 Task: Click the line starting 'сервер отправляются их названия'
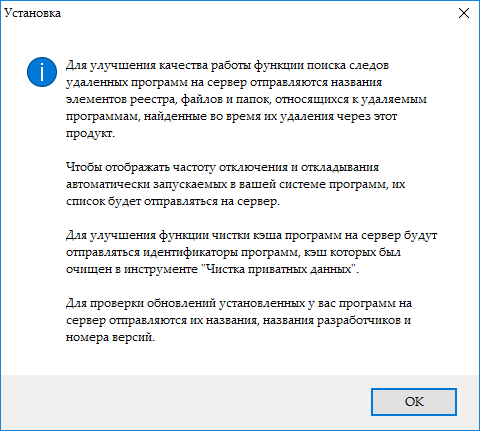click(238, 320)
